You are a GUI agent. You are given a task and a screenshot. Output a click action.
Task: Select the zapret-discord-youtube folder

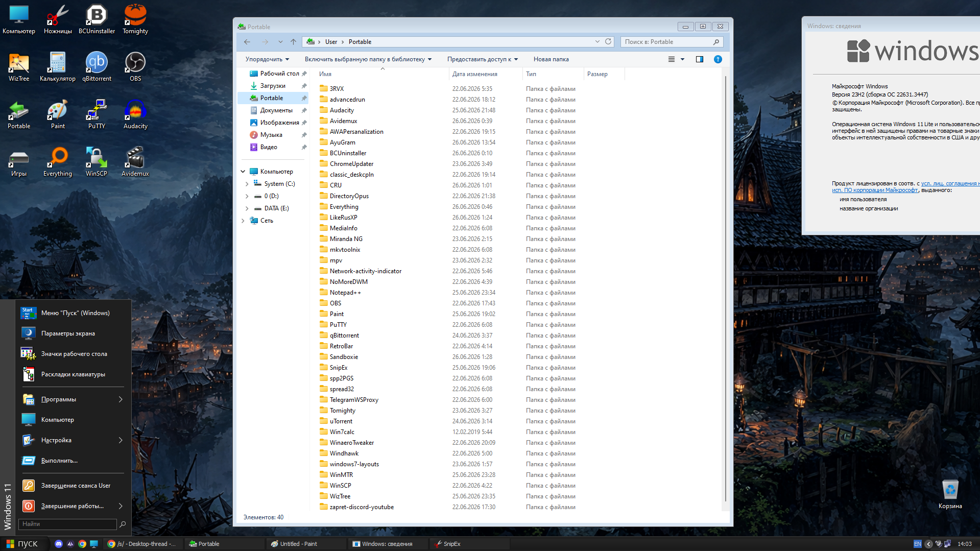coord(362,507)
